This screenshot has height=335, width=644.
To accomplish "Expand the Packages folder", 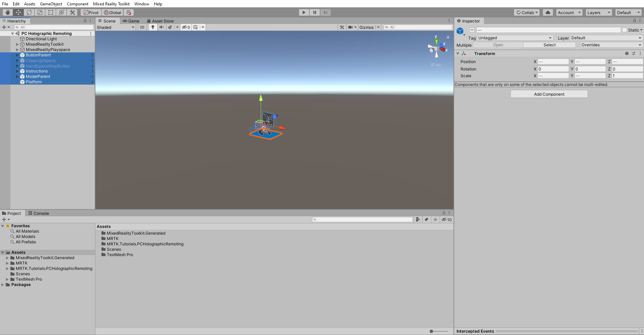I will [3, 285].
